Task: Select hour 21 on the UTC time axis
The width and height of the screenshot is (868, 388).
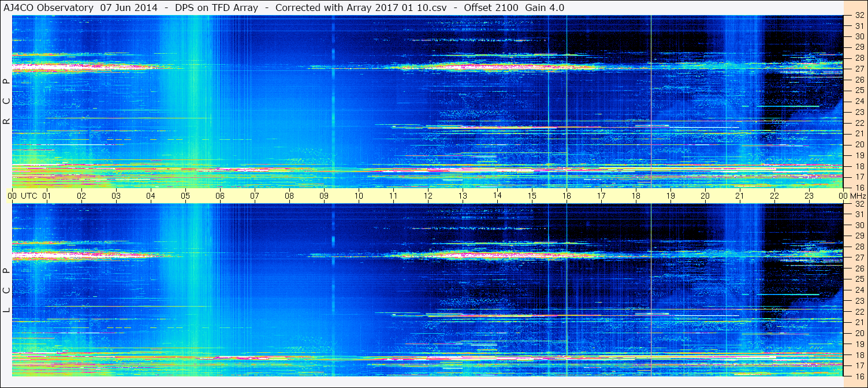Action: point(740,196)
